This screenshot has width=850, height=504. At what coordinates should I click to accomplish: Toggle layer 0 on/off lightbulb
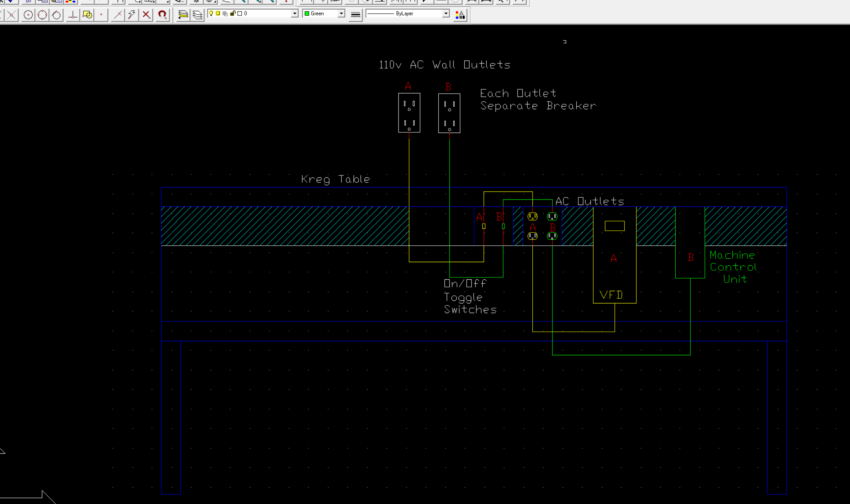pyautogui.click(x=211, y=13)
